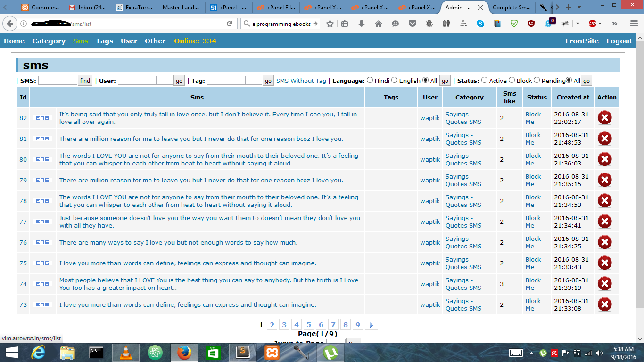Click the Skype toolbar extension icon

(480, 24)
